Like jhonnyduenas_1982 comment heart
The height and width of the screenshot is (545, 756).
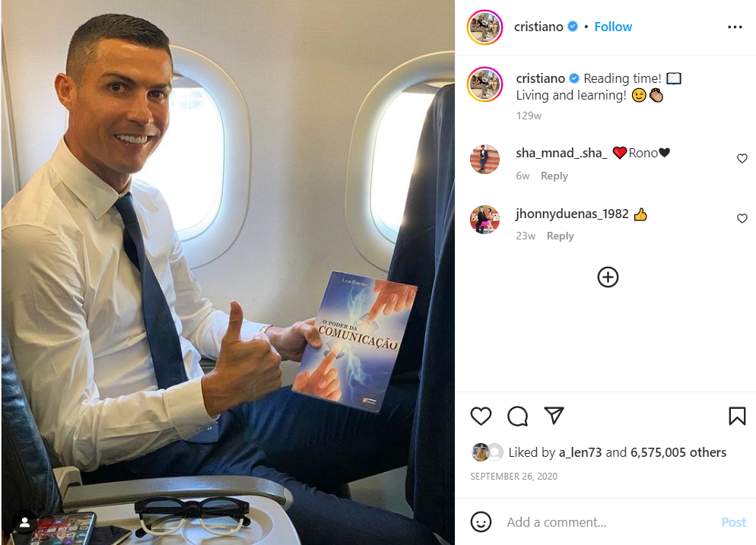742,219
